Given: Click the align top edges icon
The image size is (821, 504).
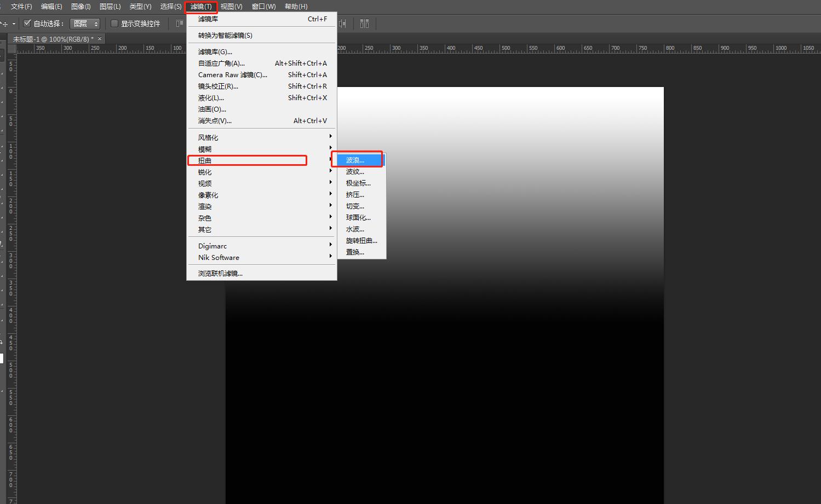Looking at the screenshot, I should 179,24.
